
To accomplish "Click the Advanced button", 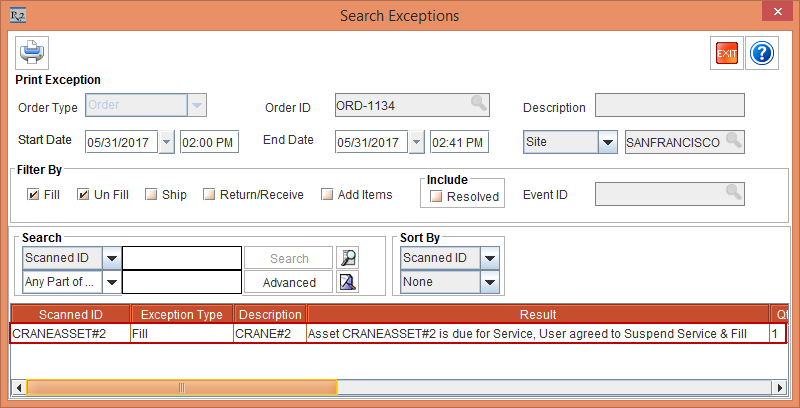I will tap(289, 282).
